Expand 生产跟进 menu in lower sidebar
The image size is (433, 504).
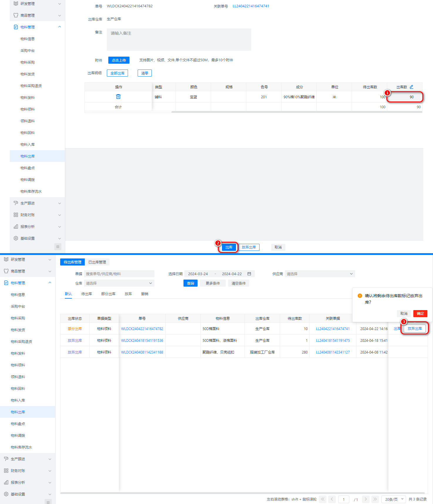point(28,459)
